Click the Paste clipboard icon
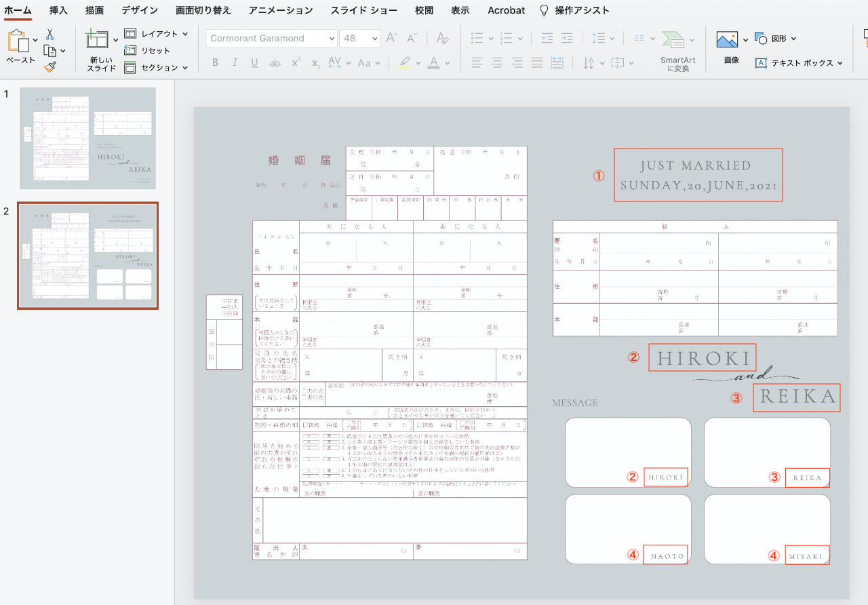868x605 pixels. pyautogui.click(x=19, y=42)
